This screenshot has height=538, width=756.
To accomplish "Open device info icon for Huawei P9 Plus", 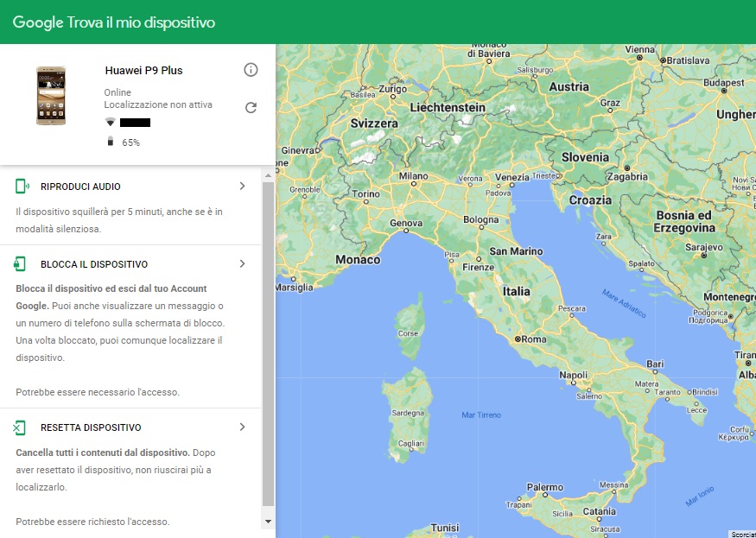I will pyautogui.click(x=251, y=70).
